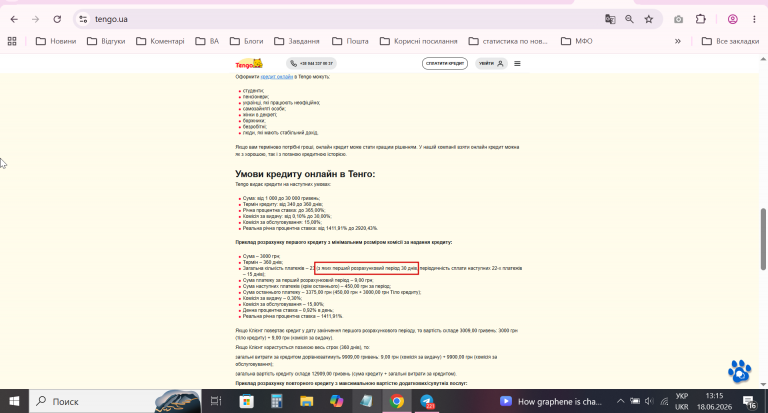Image resolution: width=768 pixels, height=413 pixels.
Task: Open the Коментарі bookmarks folder
Action: [160, 41]
